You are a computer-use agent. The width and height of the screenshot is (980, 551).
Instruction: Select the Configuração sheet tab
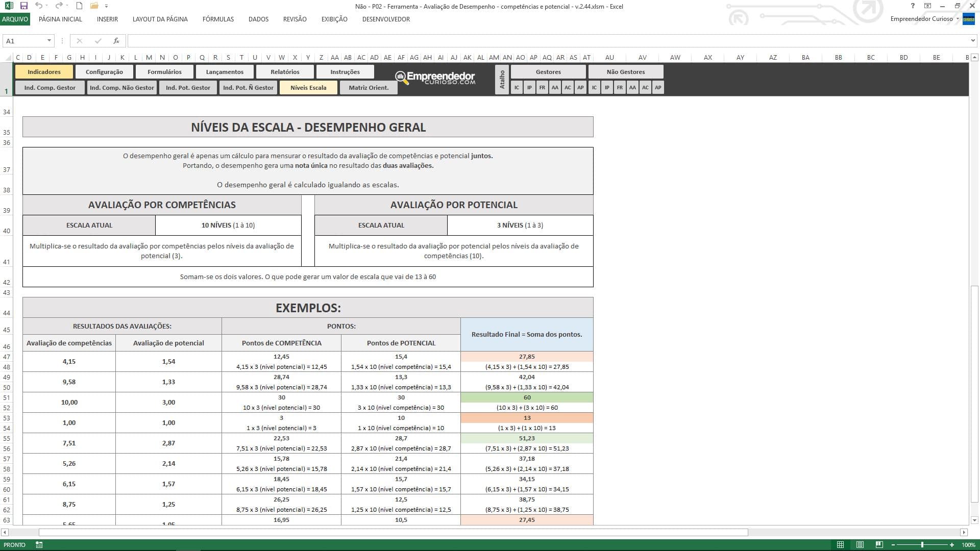104,71
